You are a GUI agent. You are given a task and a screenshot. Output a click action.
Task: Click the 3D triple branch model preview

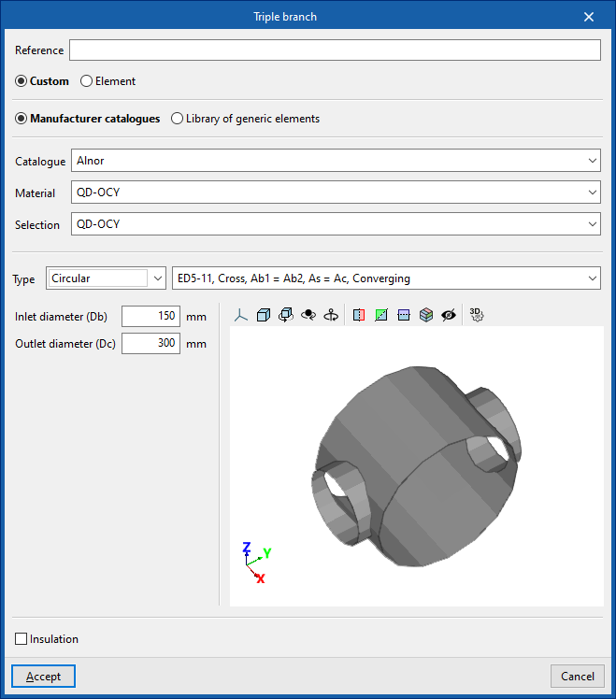[416, 466]
